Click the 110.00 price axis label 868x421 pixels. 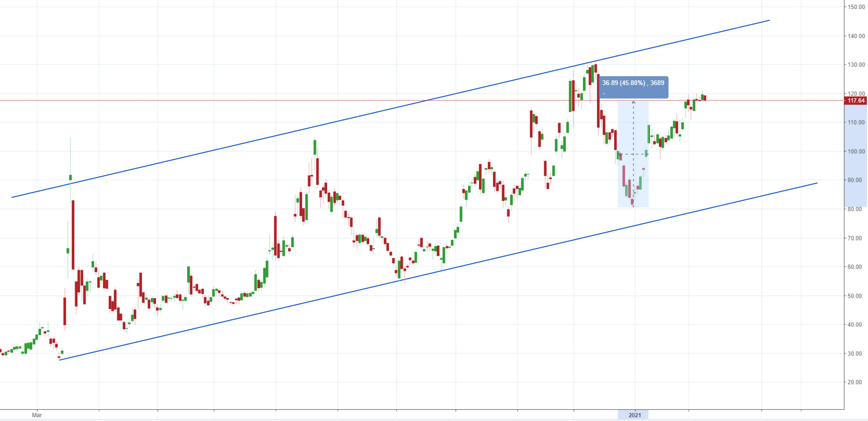(x=857, y=122)
